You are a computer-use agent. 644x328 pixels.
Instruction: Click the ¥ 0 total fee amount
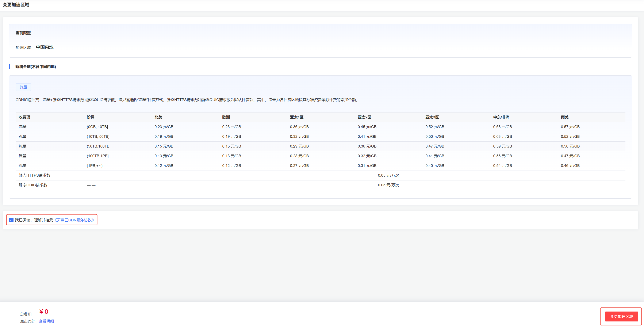pos(43,312)
